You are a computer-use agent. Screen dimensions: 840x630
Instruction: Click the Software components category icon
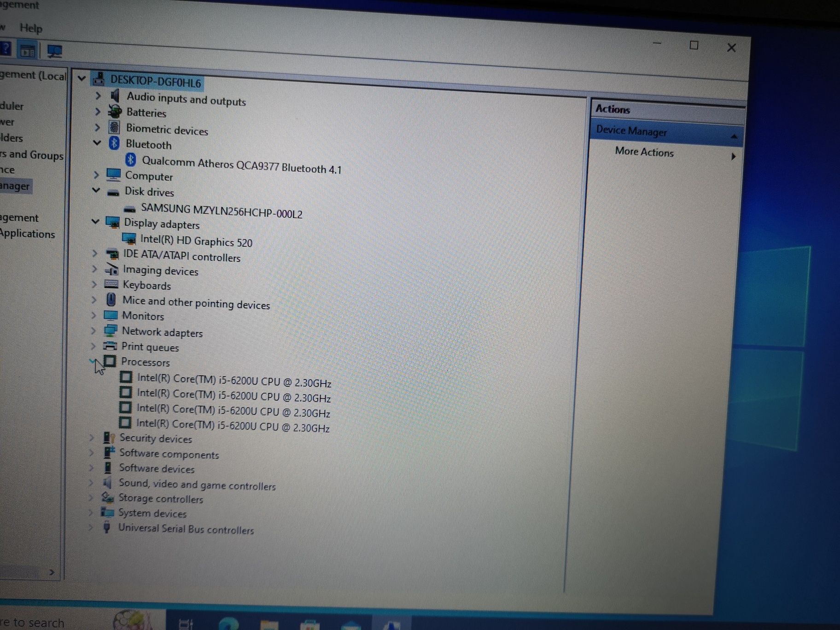(109, 452)
